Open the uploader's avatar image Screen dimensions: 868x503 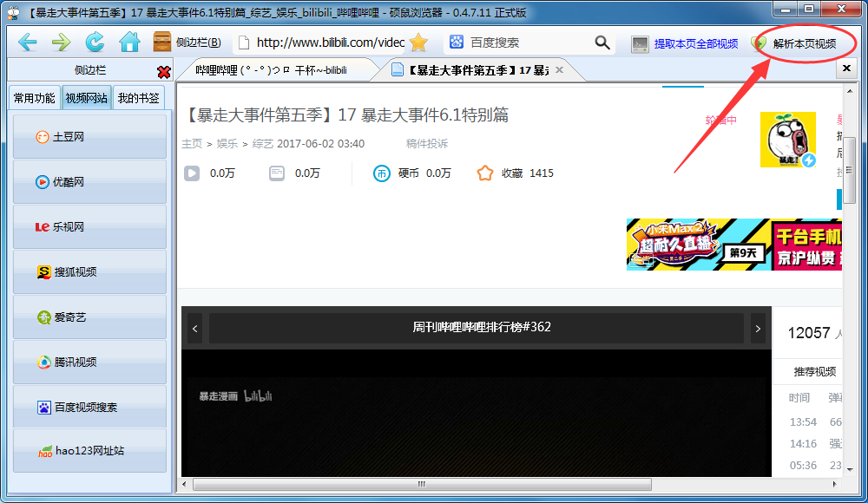(788, 140)
